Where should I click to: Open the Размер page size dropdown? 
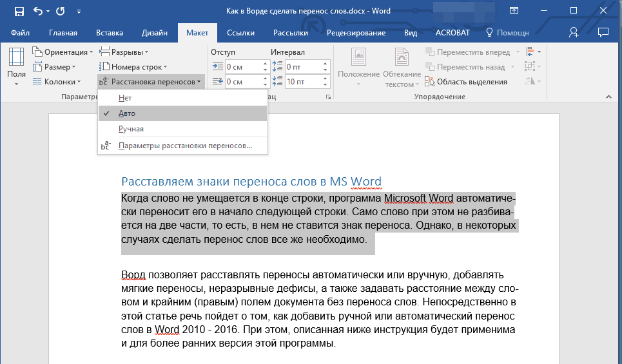(54, 67)
